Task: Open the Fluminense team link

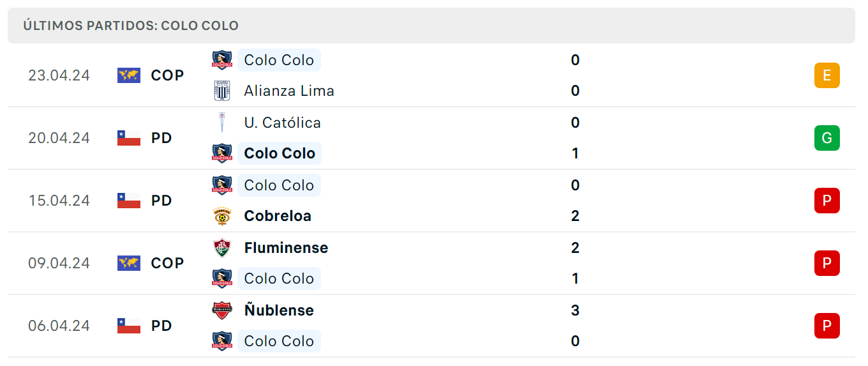Action: click(x=286, y=248)
